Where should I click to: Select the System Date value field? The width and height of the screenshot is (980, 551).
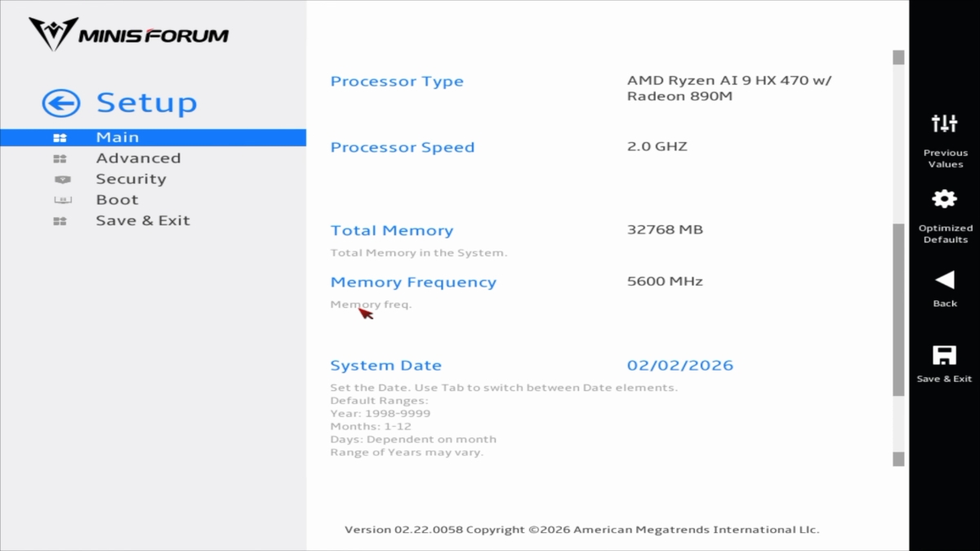679,366
